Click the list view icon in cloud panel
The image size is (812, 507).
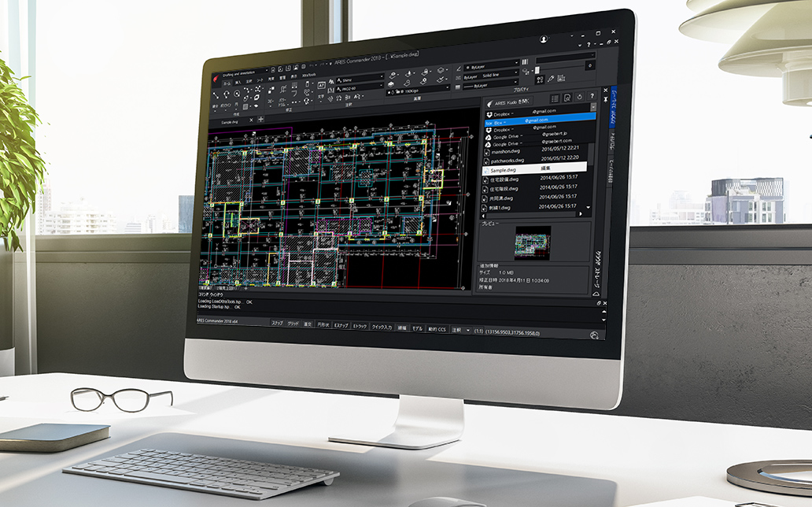[x=553, y=98]
